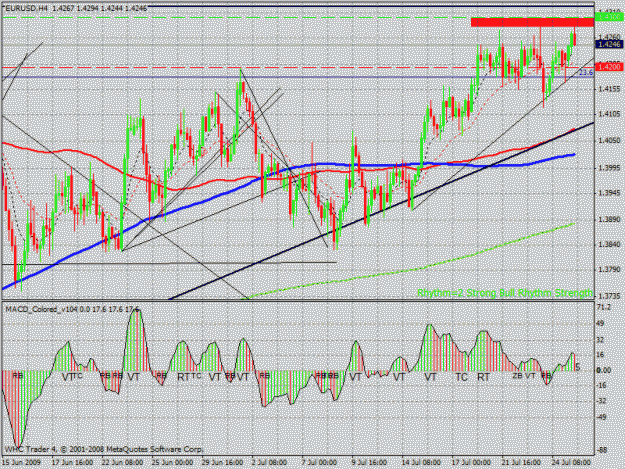Select the 9 Jul 16:00 time label
The height and width of the screenshot is (469, 625).
tap(369, 463)
